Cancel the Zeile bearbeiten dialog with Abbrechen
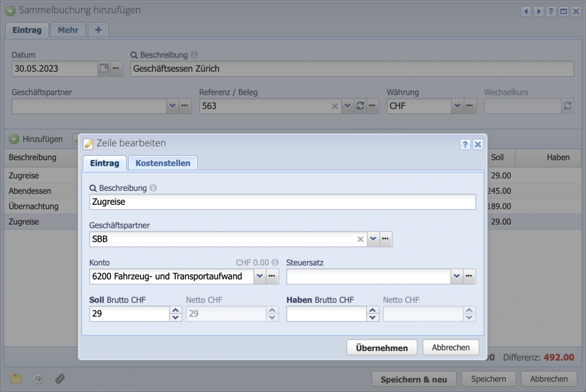Screen dimensions: 586x392 pos(450,347)
